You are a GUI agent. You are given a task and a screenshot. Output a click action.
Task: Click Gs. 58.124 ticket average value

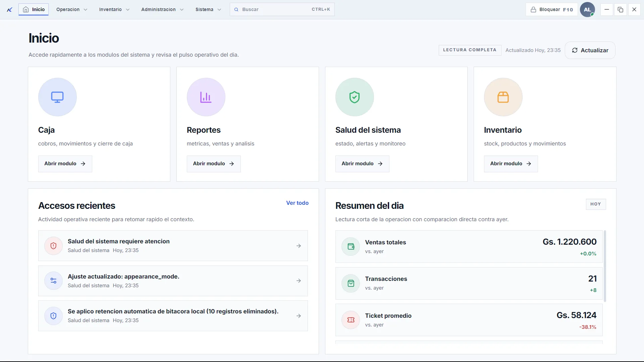pyautogui.click(x=576, y=315)
